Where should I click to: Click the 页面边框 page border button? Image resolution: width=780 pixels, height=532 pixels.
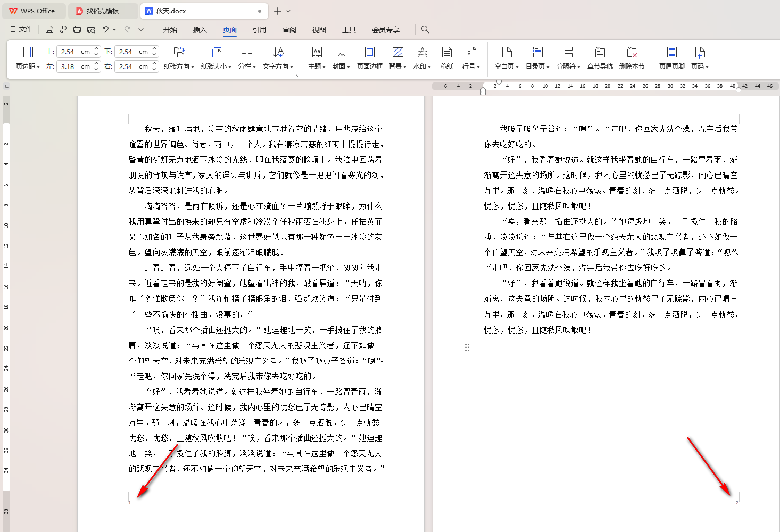tap(370, 57)
